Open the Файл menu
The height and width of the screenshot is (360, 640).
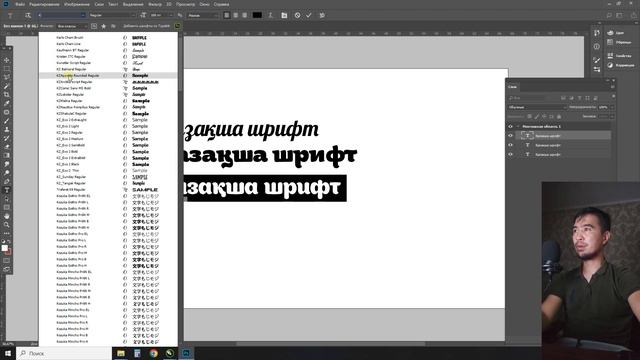[20, 4]
